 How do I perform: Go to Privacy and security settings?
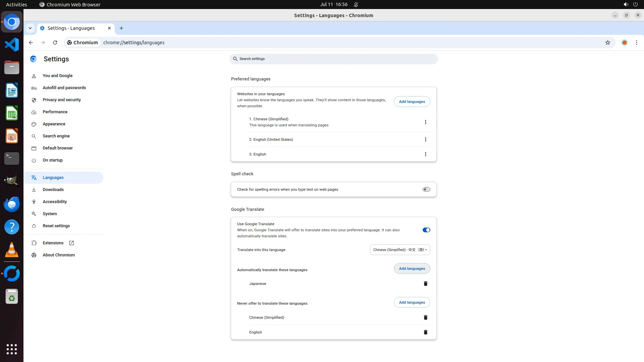[x=62, y=100]
